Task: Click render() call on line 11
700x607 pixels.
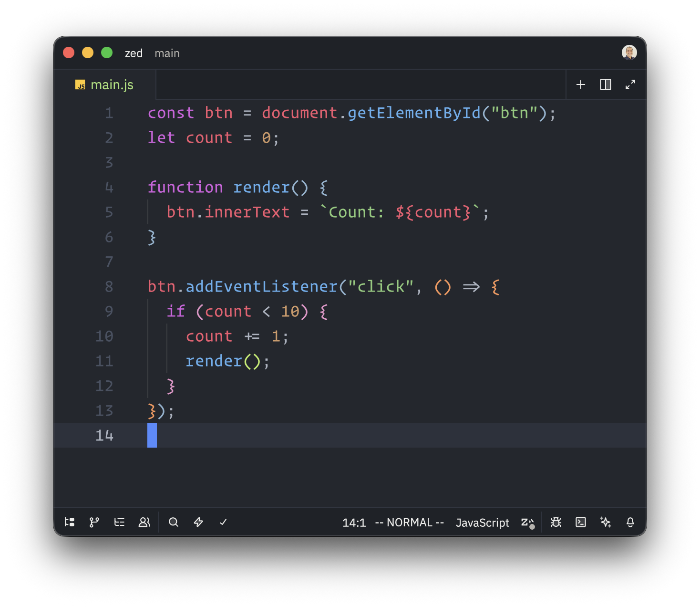Action: pos(223,361)
